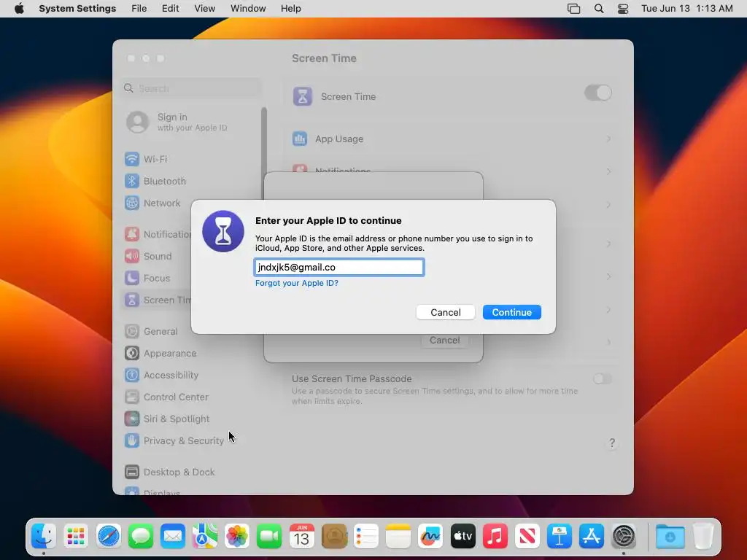This screenshot has width=747, height=560.
Task: Select Control Center icon in sidebar
Action: pos(132,397)
